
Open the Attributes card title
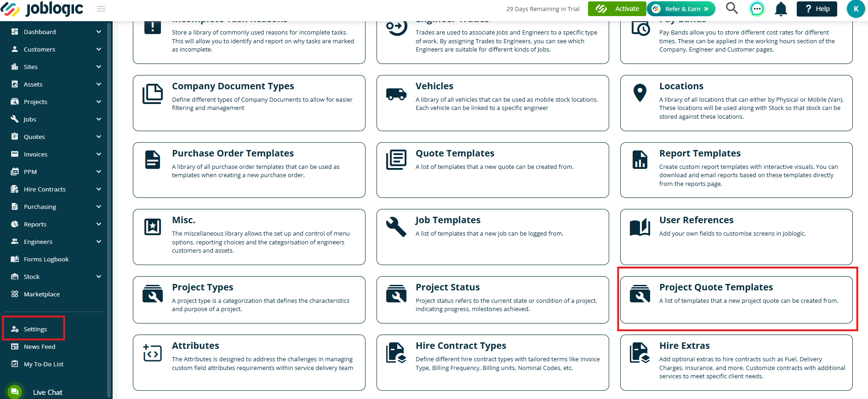[x=195, y=346]
